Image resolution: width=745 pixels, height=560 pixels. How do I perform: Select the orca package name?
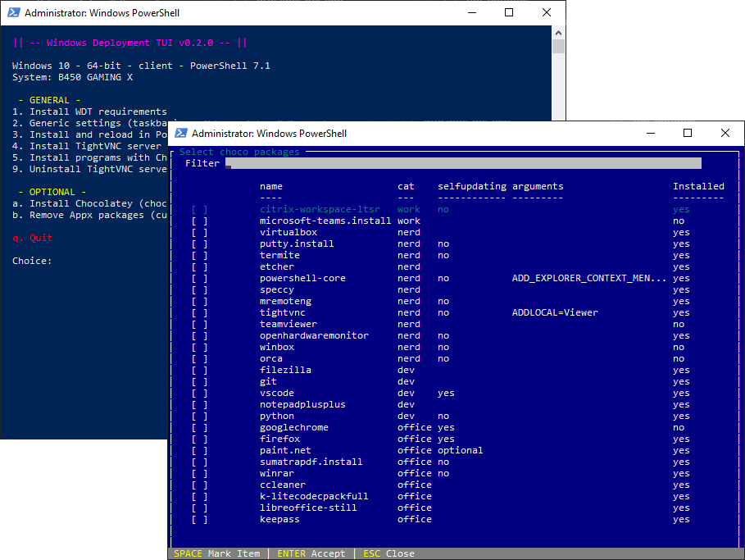click(270, 359)
